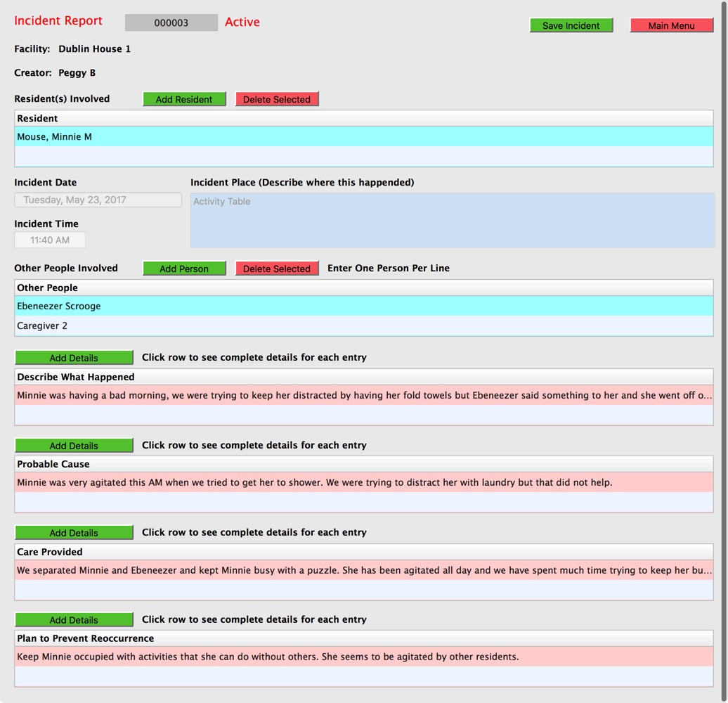728x703 pixels.
Task: Click the Save Incident button
Action: pos(571,25)
